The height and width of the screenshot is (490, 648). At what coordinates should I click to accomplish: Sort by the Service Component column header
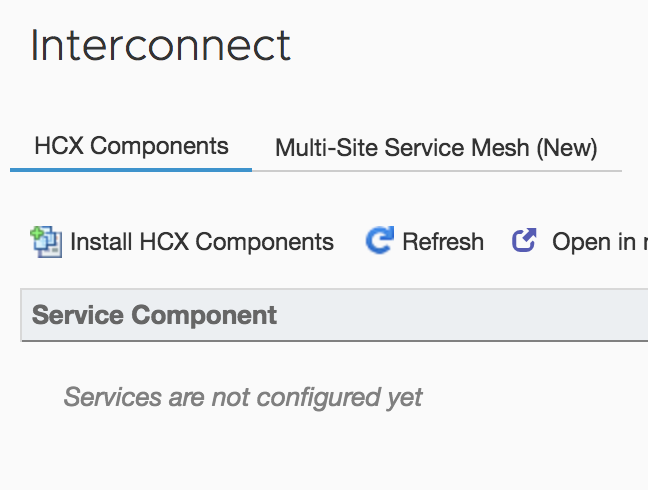(x=155, y=316)
